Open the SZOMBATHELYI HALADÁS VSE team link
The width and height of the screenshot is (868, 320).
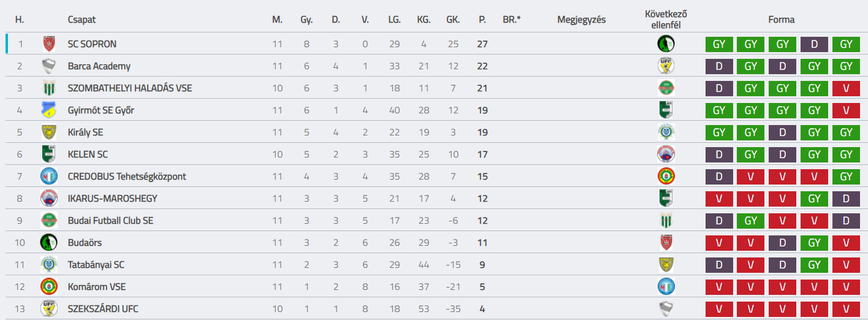(130, 88)
